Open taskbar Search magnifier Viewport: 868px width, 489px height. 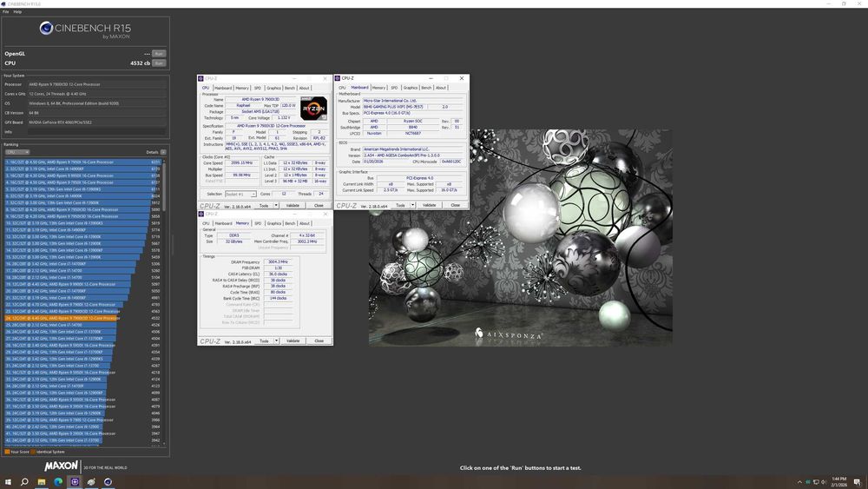(x=24, y=482)
